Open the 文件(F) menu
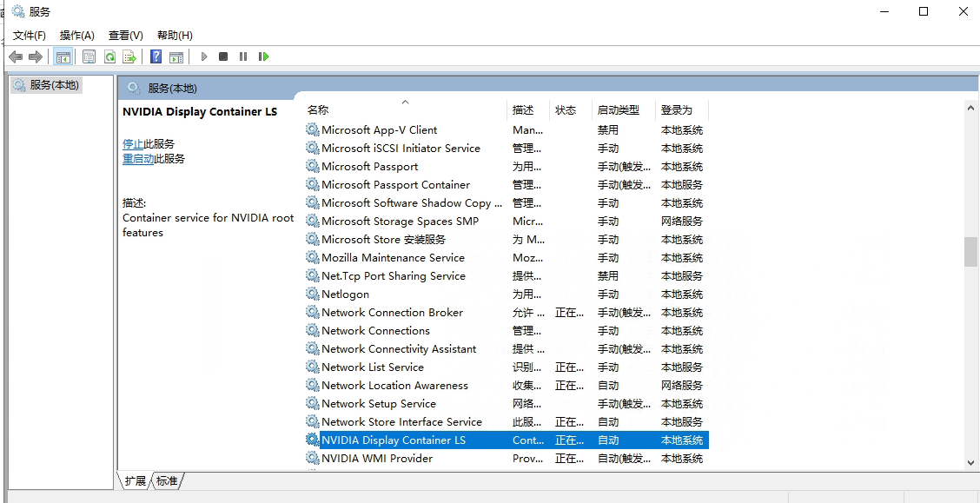The width and height of the screenshot is (980, 503). click(x=30, y=35)
